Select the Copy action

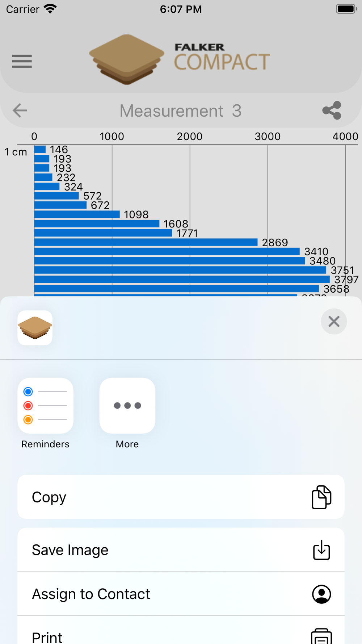[181, 497]
